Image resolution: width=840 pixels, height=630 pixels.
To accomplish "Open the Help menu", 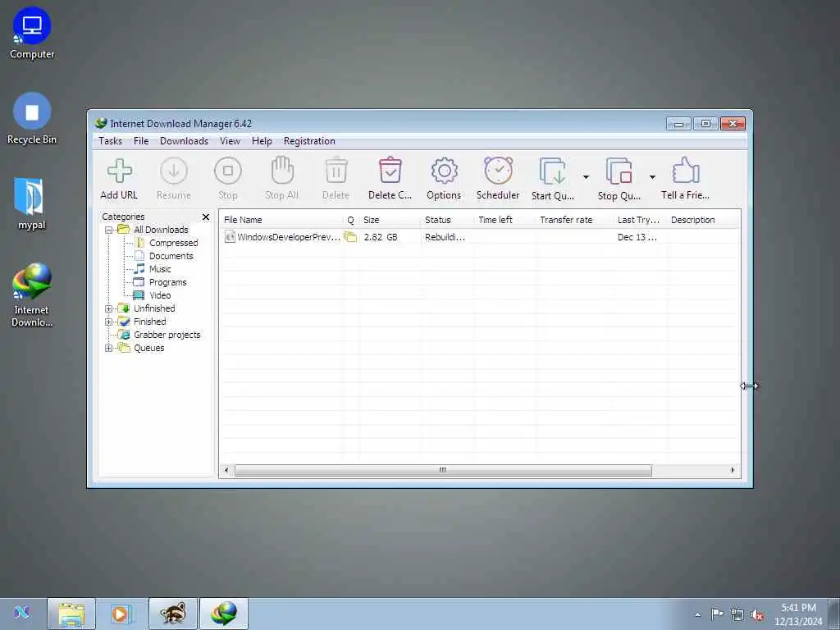I will pos(262,141).
